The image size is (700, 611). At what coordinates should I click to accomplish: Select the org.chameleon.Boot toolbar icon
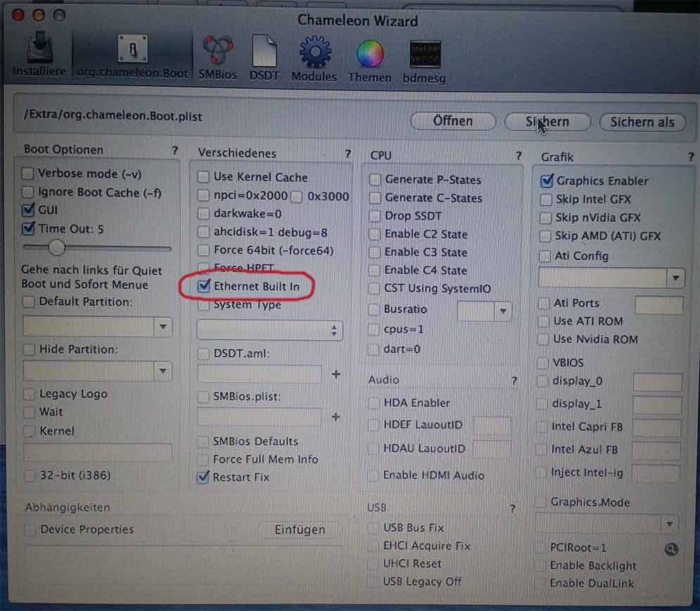132,56
